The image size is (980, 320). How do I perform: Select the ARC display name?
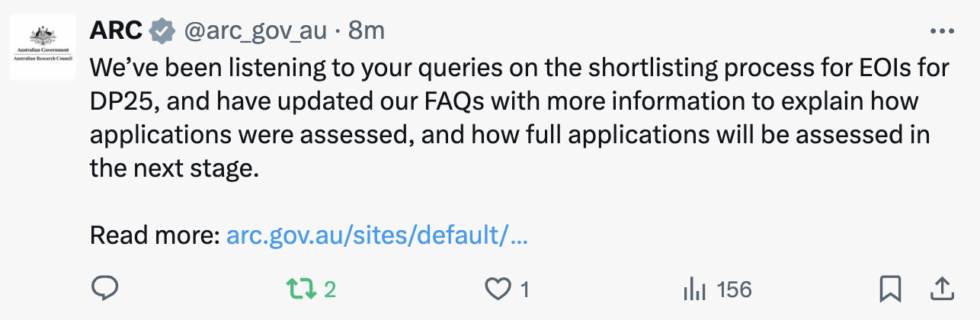point(117,30)
